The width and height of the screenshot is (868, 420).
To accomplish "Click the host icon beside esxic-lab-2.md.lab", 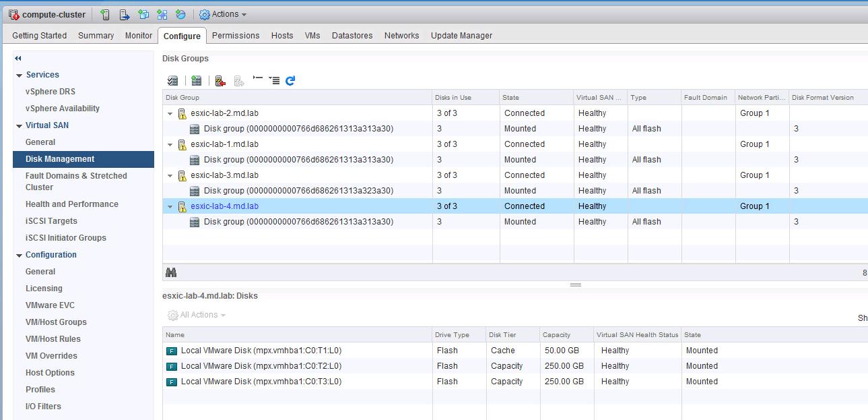I will 182,113.
